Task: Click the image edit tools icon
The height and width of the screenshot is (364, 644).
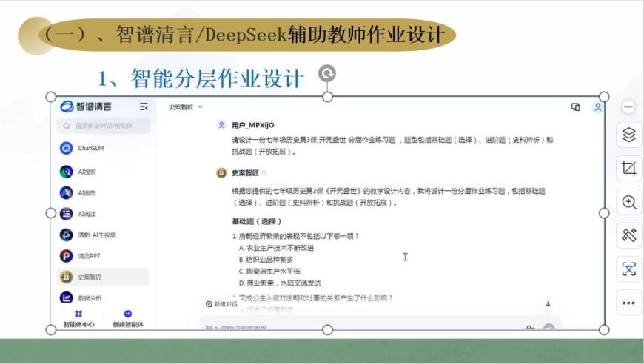Action: click(x=628, y=235)
